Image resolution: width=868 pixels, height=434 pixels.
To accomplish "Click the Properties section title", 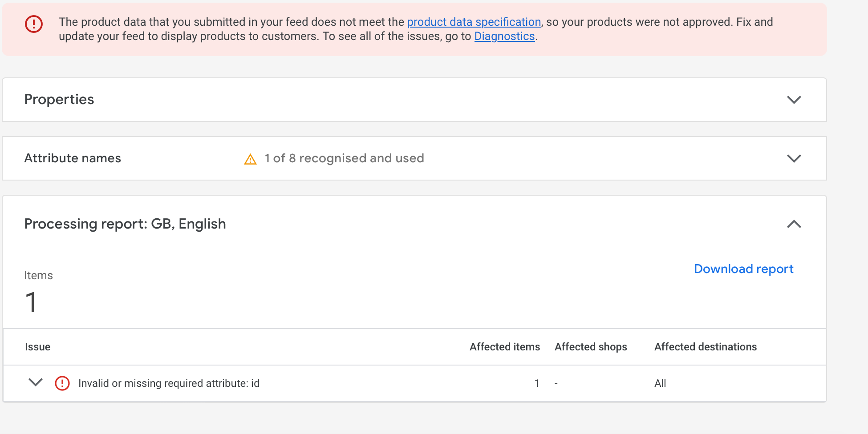I will point(59,99).
